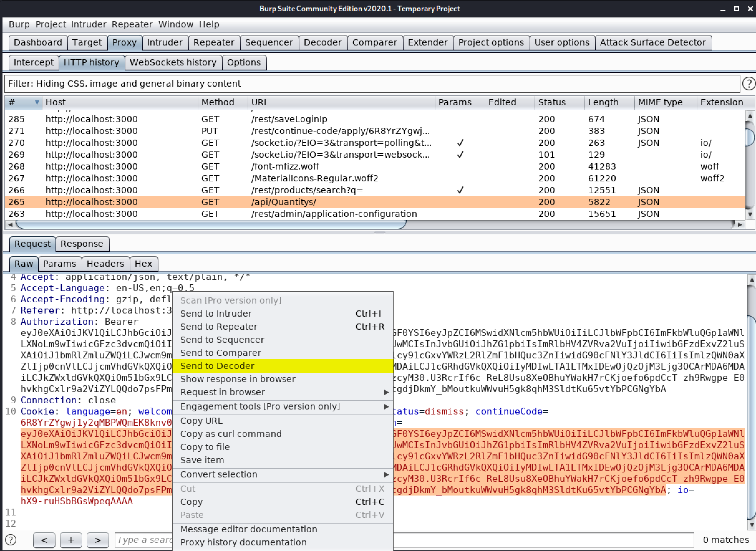
Task: Open the proxy Options sub-tab
Action: 244,63
